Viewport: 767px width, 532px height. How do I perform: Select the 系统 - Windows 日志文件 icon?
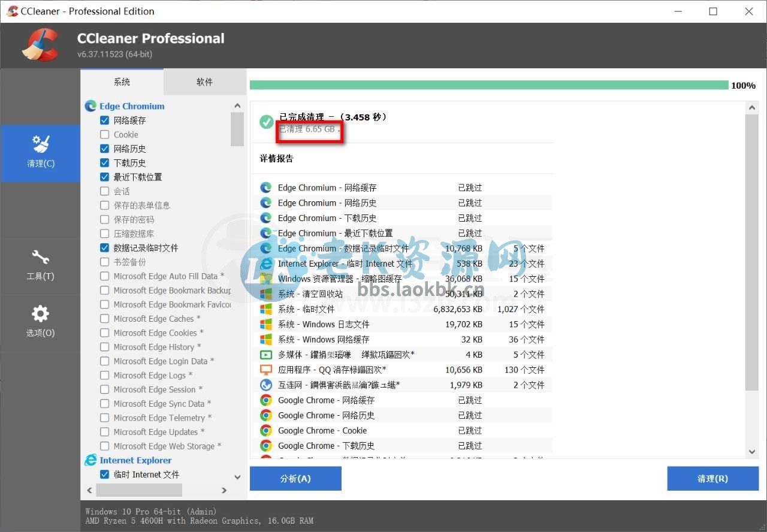(266, 324)
